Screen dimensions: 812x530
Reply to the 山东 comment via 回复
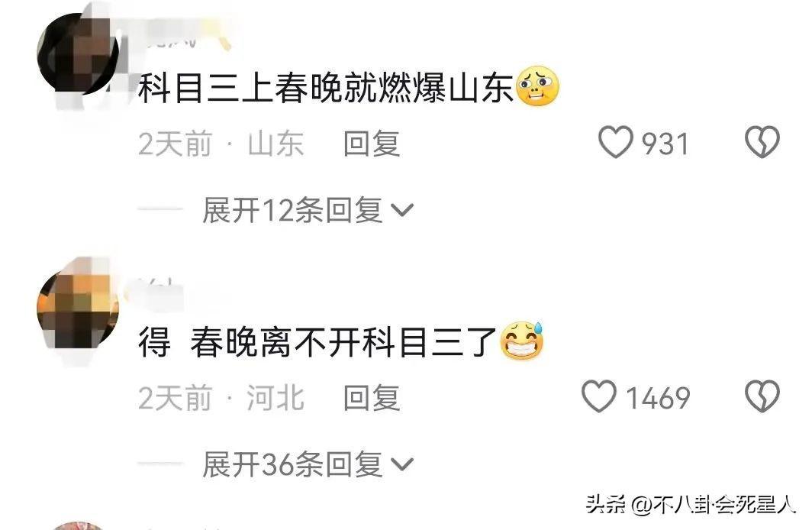[x=372, y=144]
